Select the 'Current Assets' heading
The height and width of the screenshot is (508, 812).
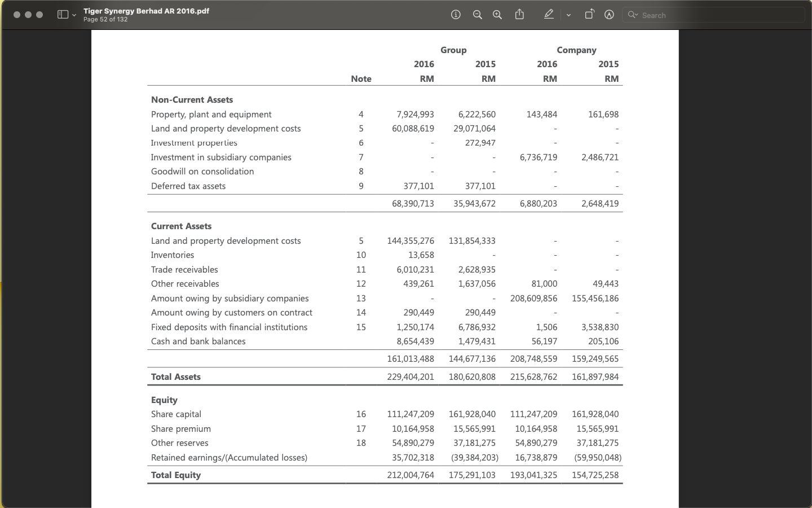click(181, 226)
